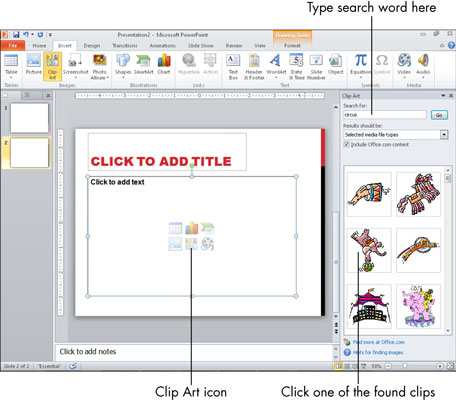Create a Photo Album

click(x=99, y=66)
